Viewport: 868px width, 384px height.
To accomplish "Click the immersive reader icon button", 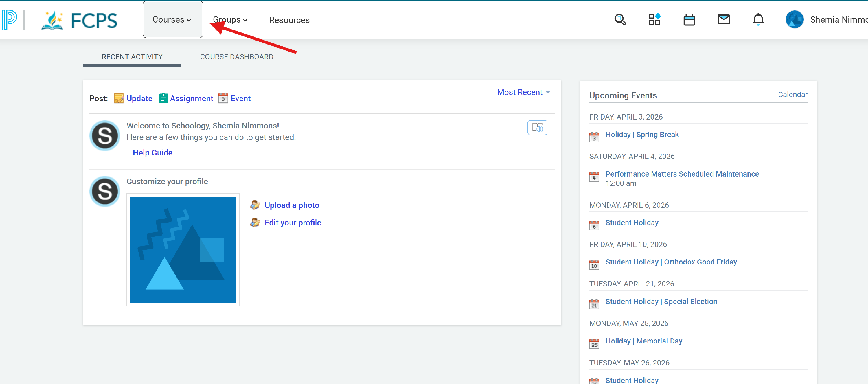I will point(537,127).
